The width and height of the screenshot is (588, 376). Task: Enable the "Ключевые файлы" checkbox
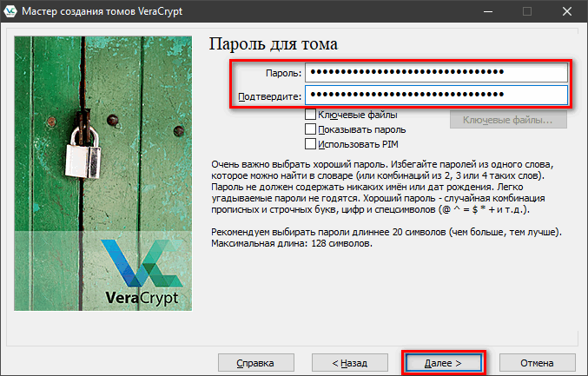(x=310, y=115)
